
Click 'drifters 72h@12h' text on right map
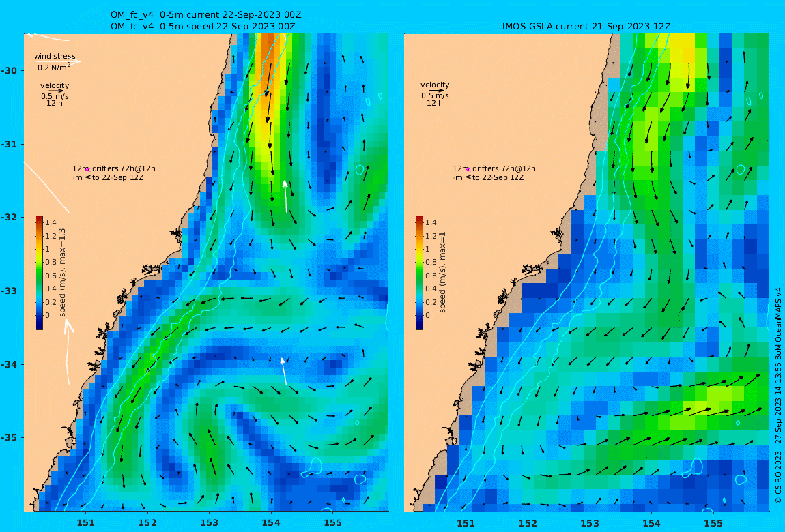tap(504, 168)
